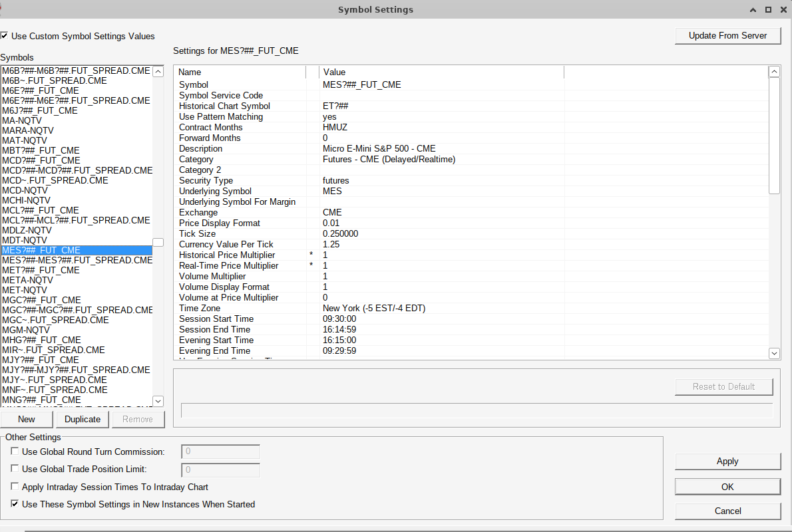This screenshot has width=792, height=532.
Task: Create a symbol with the New button
Action: 27,419
